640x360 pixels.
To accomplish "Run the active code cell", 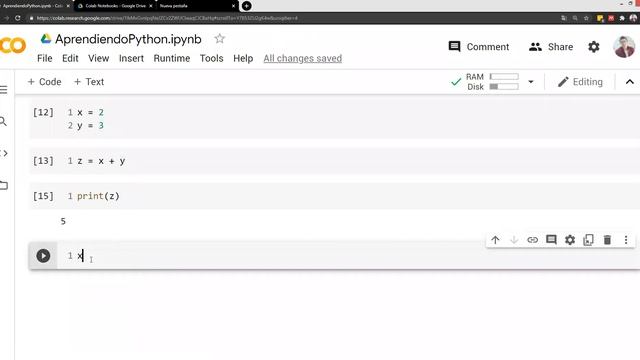I will pos(43,256).
